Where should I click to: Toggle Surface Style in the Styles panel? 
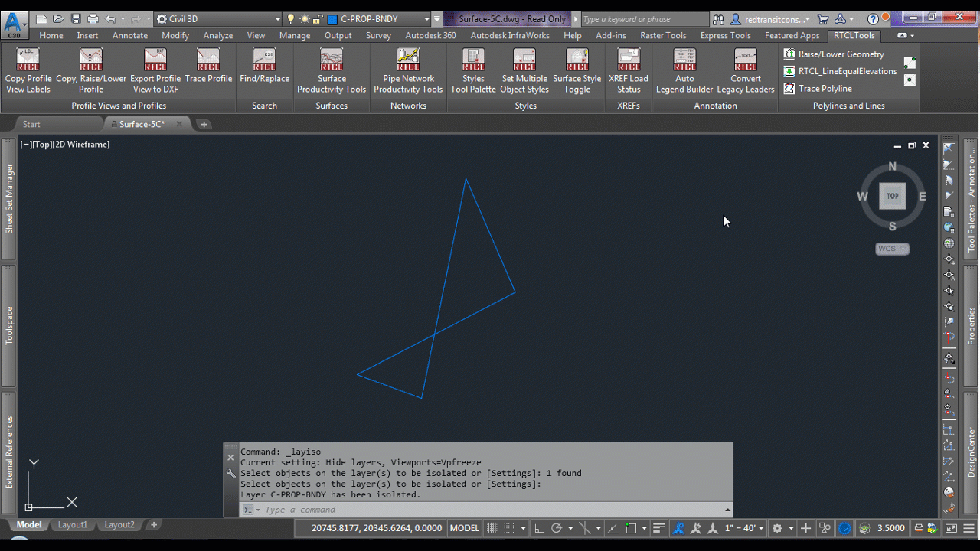tap(577, 69)
